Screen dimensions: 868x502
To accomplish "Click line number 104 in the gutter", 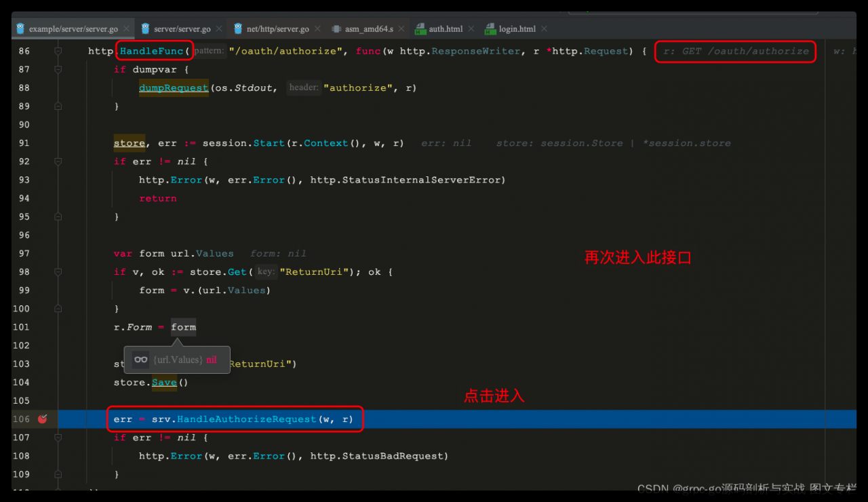I will click(x=22, y=383).
